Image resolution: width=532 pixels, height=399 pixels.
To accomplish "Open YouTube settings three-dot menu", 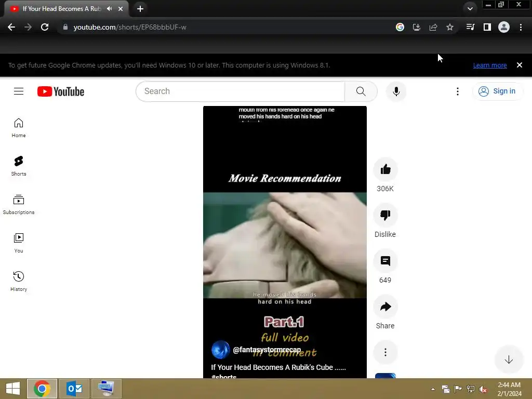I will (x=457, y=91).
